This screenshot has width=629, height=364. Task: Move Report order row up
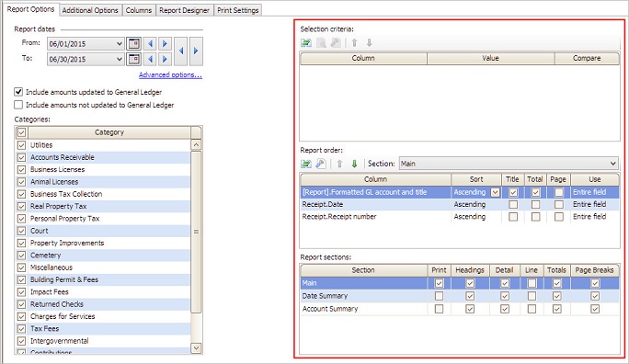(339, 164)
